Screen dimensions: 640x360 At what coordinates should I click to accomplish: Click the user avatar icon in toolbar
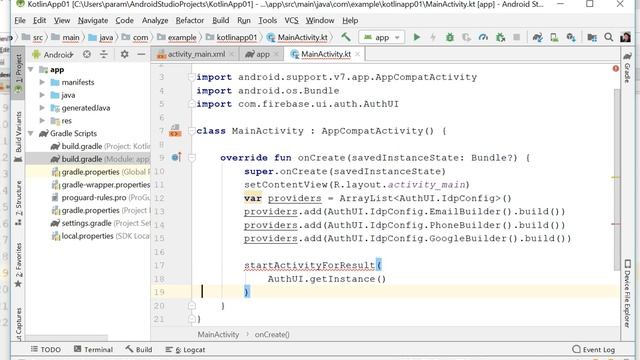coord(625,37)
